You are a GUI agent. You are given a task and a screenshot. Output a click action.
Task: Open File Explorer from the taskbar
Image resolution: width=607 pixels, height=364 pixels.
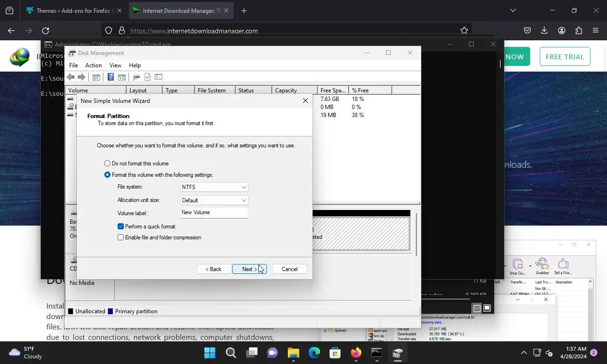tap(294, 353)
